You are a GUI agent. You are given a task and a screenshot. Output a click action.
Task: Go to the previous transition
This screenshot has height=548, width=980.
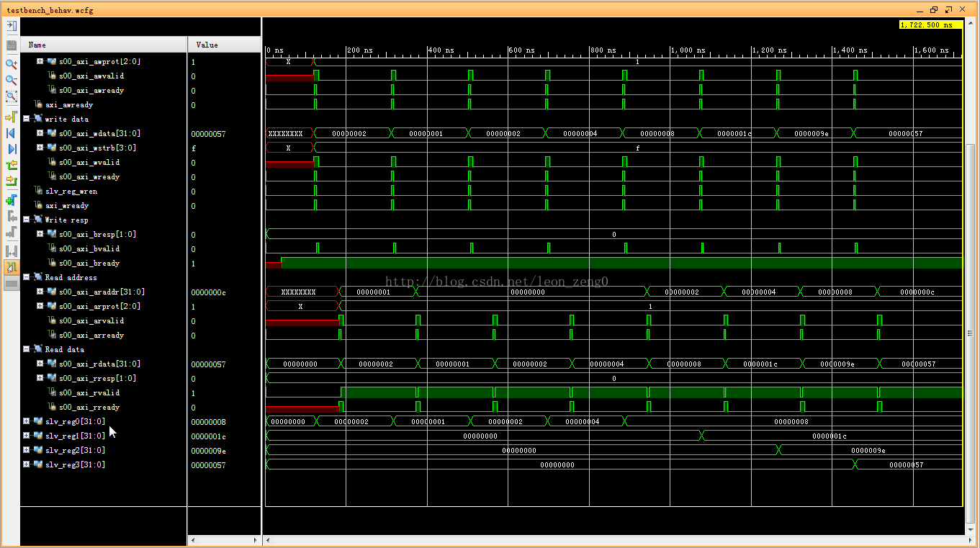point(12,166)
